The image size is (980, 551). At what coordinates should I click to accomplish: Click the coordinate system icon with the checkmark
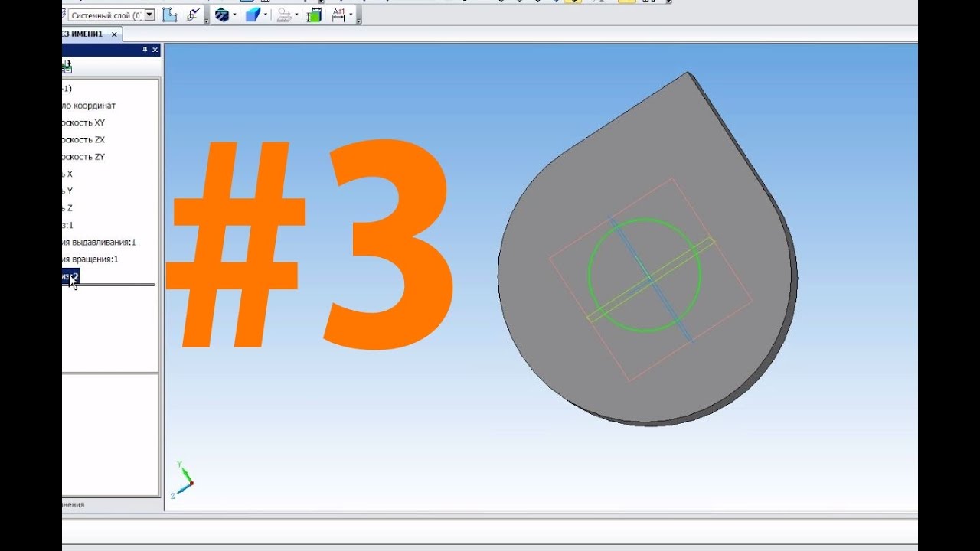click(194, 15)
